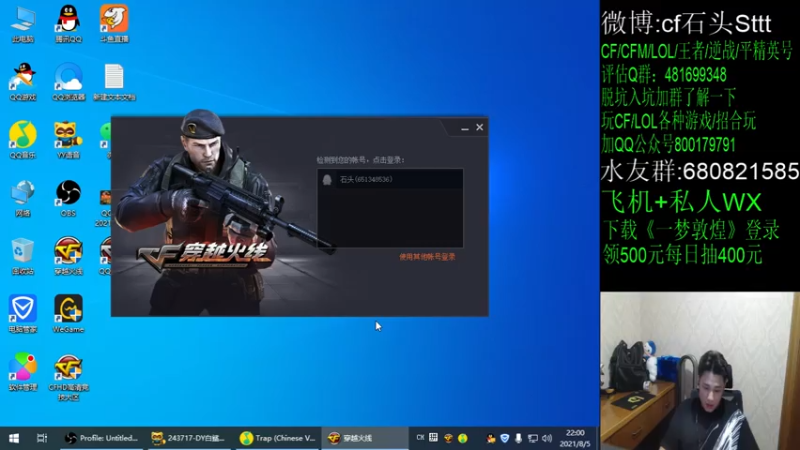The height and width of the screenshot is (450, 800).
Task: Click the CK input indicator in taskbar
Action: click(x=420, y=438)
